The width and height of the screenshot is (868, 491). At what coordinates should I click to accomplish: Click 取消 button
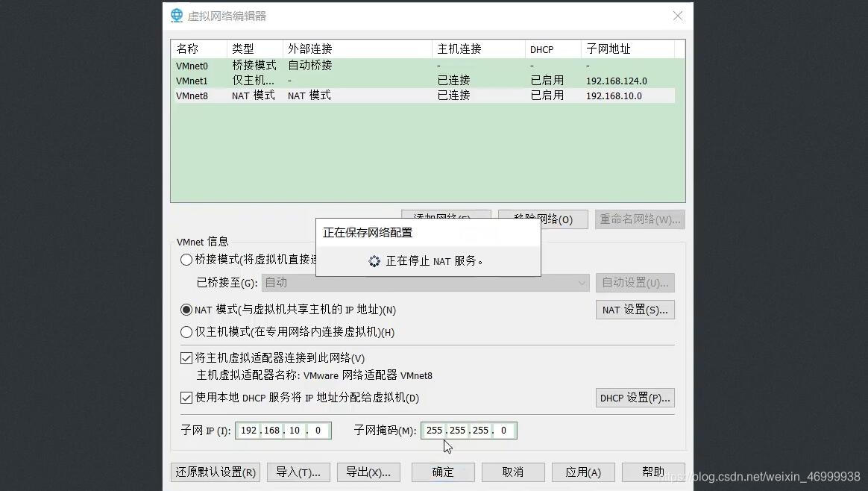[x=513, y=472]
